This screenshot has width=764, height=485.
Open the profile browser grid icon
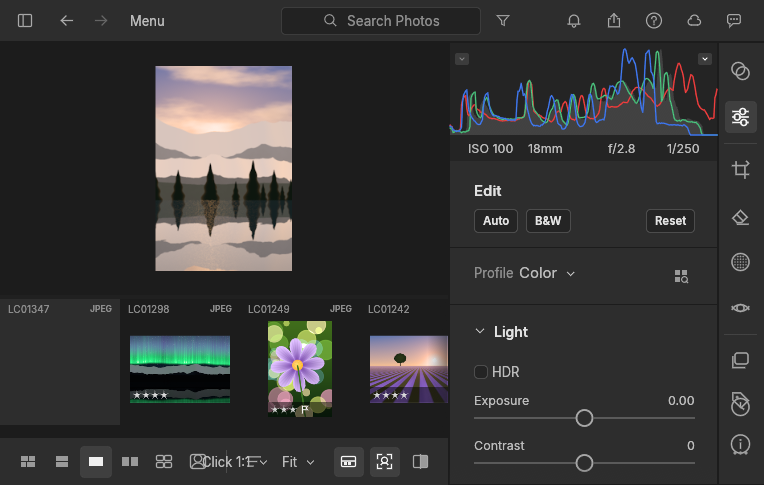[x=681, y=276]
